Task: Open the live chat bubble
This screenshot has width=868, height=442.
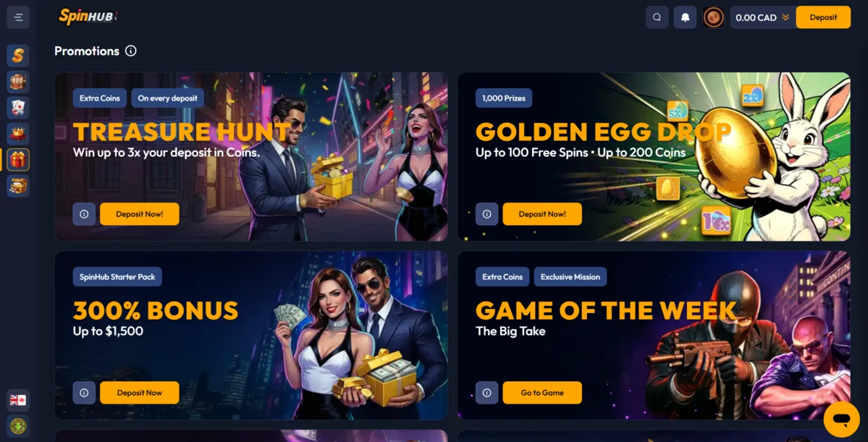Action: 841,420
